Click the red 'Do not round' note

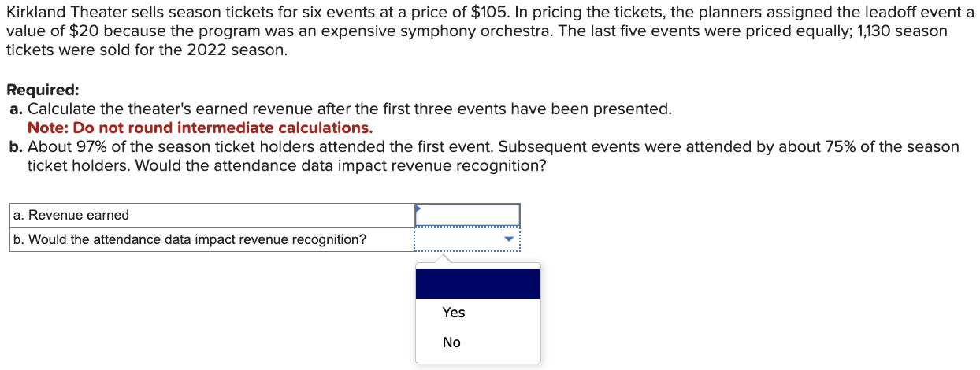pos(200,128)
